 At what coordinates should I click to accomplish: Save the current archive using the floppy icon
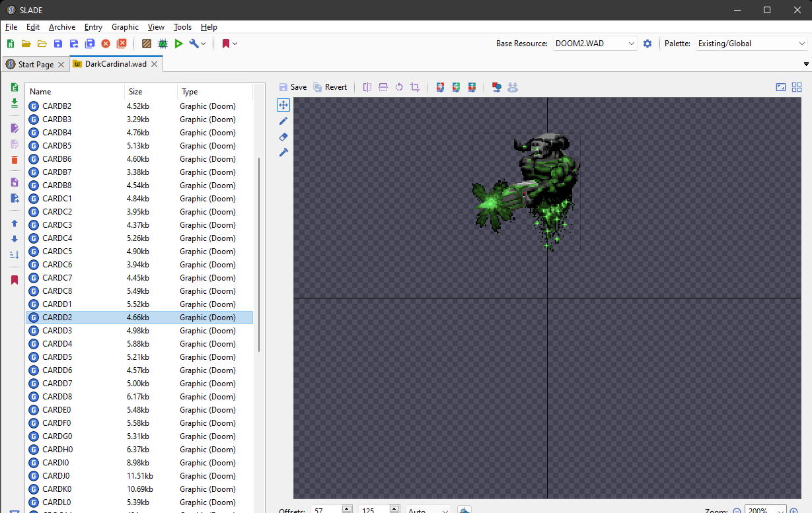[x=58, y=44]
